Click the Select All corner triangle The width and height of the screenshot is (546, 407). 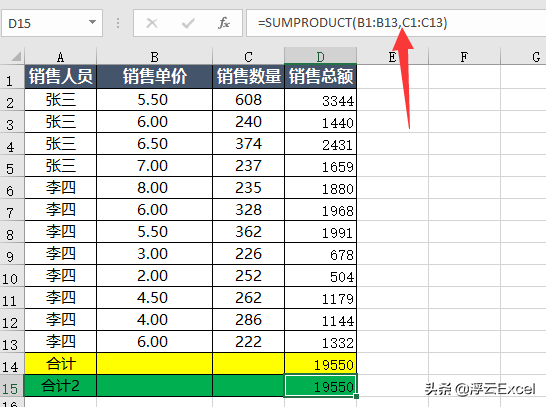click(x=15, y=56)
